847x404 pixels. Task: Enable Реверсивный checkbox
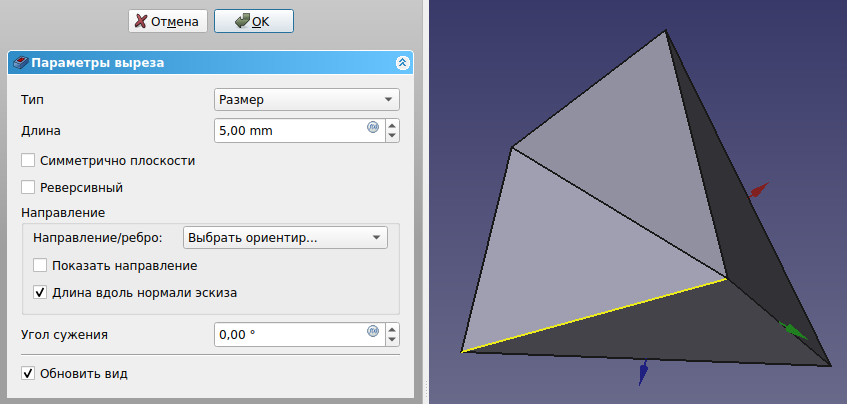tap(28, 188)
